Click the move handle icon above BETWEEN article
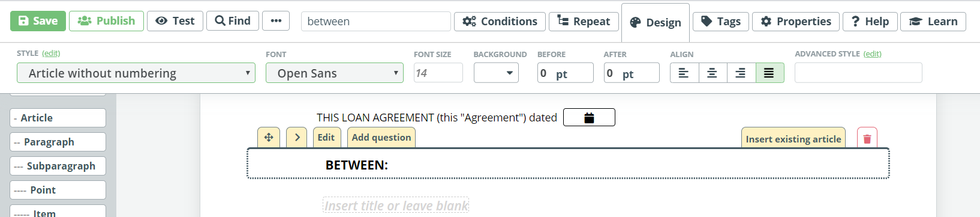This screenshot has width=980, height=217. (269, 138)
